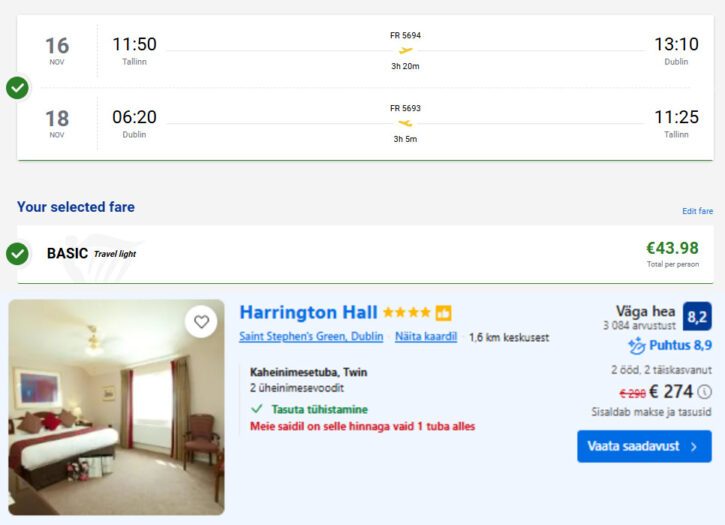Select the 16 Nov Tallinn to Dublin flight
Image resolution: width=725 pixels, height=525 pixels.
[x=364, y=50]
